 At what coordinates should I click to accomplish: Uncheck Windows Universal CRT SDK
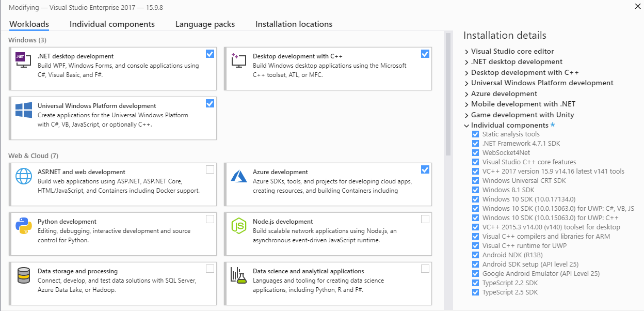click(475, 181)
